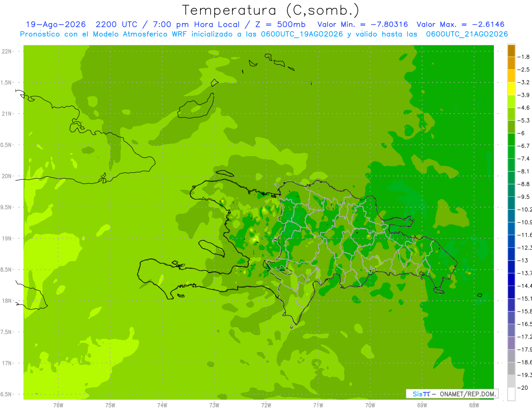Image resolution: width=532 pixels, height=411 pixels.
Task: Click the '73W' longitude label
Action: tap(214, 405)
